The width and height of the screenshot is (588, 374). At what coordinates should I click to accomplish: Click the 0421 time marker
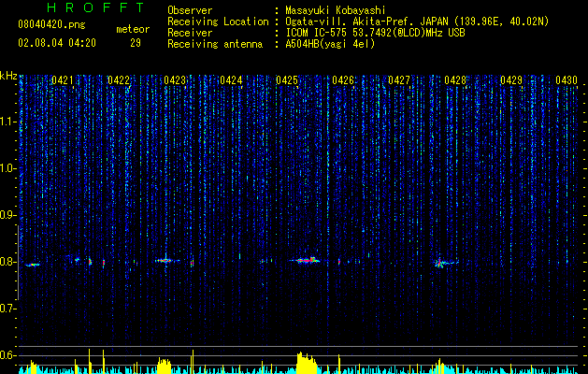click(x=63, y=80)
